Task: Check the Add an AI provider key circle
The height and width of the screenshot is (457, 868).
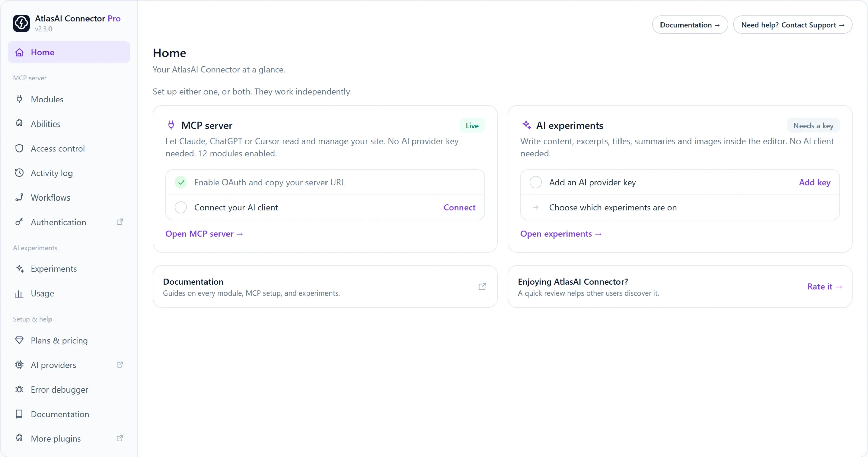Action: point(536,182)
